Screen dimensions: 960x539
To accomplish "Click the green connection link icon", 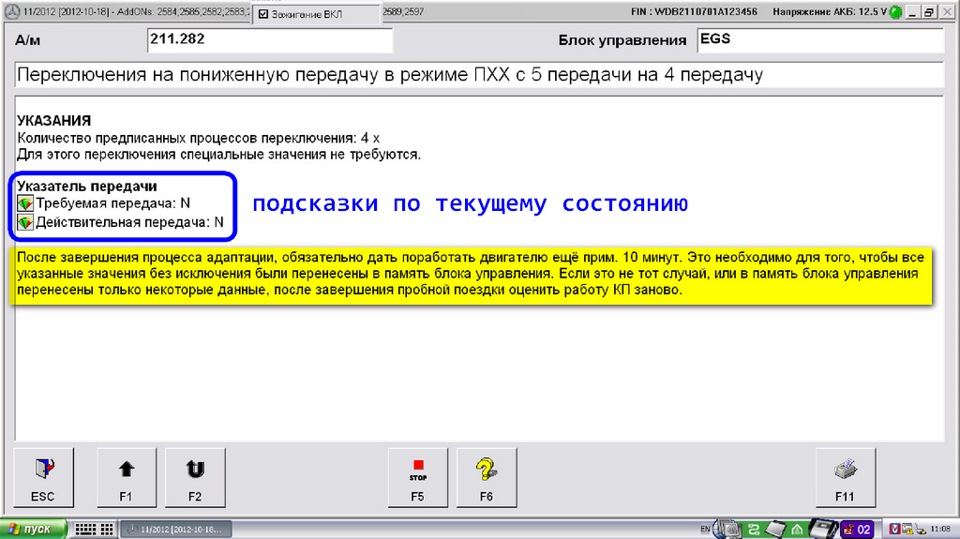I will tap(754, 529).
